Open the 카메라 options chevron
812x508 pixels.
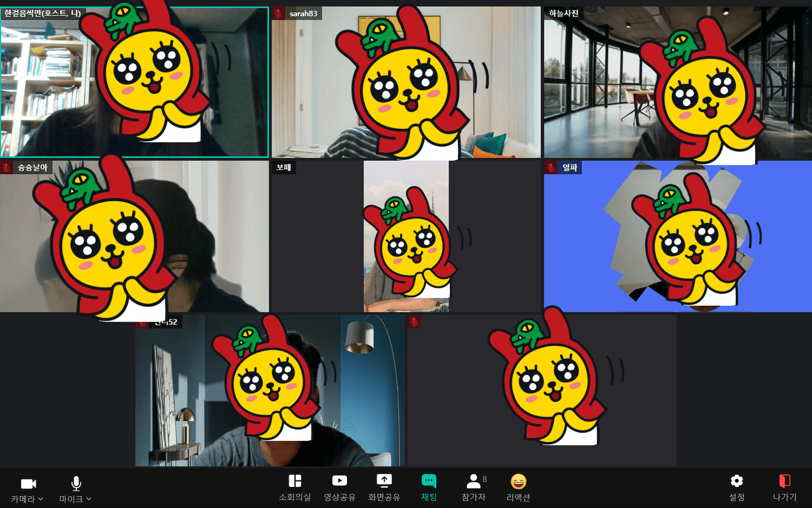tap(40, 499)
